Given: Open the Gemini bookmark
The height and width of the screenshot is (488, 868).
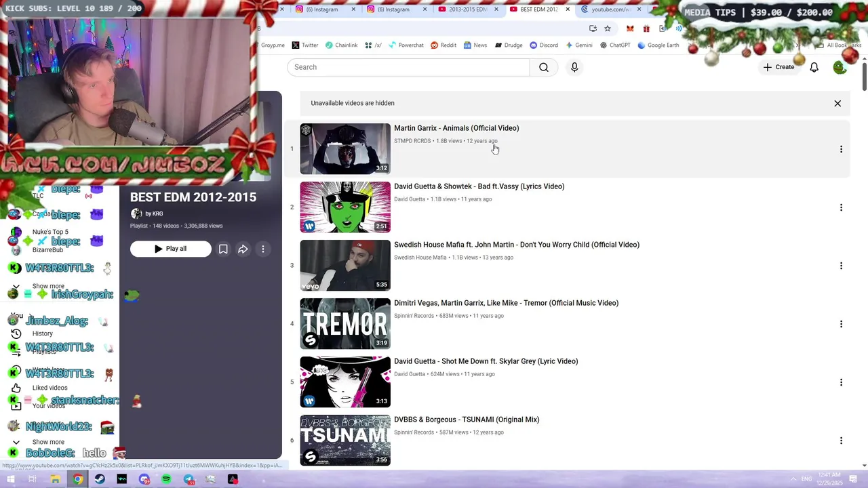Looking at the screenshot, I should 578,45.
